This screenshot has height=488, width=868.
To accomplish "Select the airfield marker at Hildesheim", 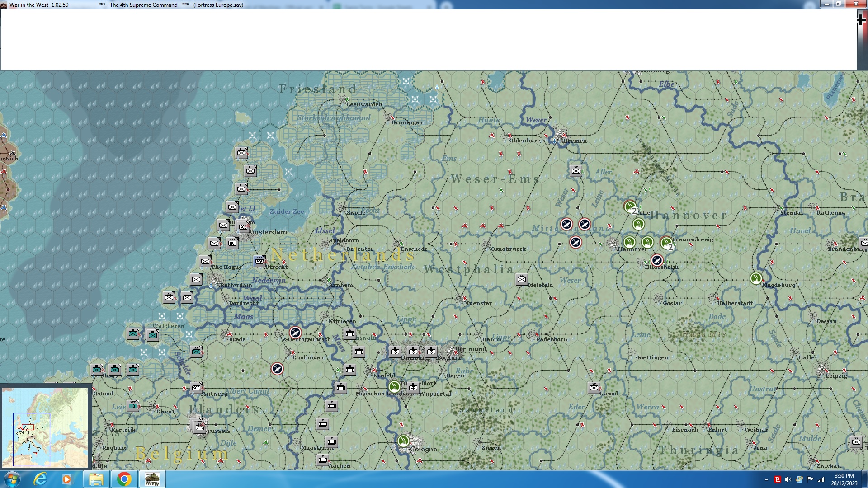I will coord(657,260).
